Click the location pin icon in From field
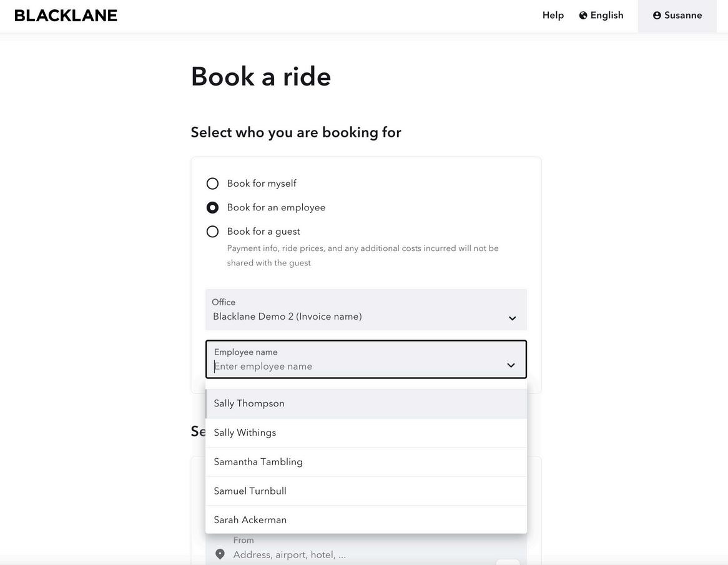 point(220,554)
